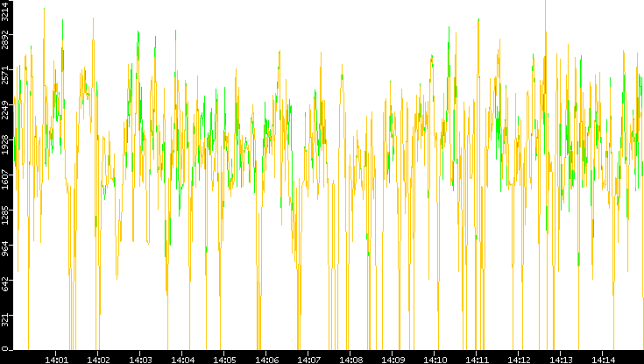Click the 14:14 time axis label
Image resolution: width=644 pixels, height=364 pixels.
pos(603,360)
